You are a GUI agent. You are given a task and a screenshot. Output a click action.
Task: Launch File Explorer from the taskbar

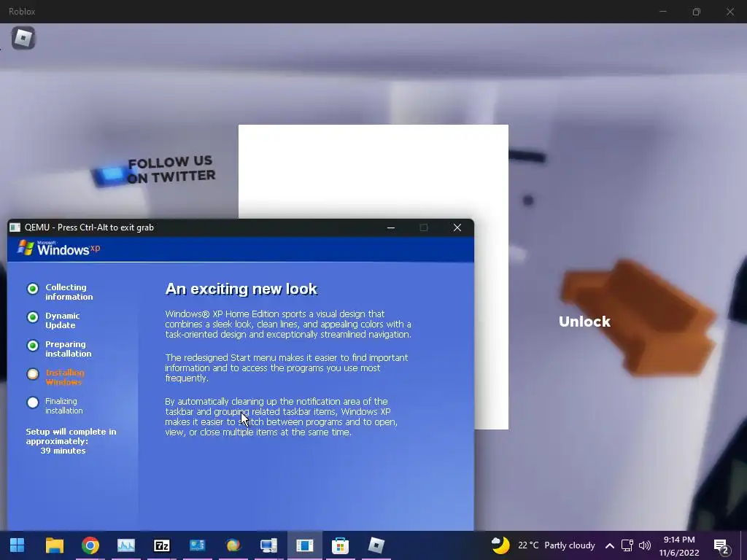[54, 545]
